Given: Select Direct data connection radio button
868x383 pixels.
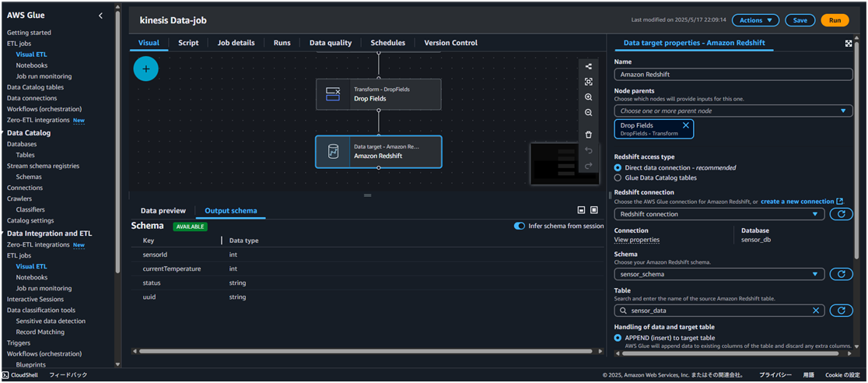Looking at the screenshot, I should coord(618,167).
